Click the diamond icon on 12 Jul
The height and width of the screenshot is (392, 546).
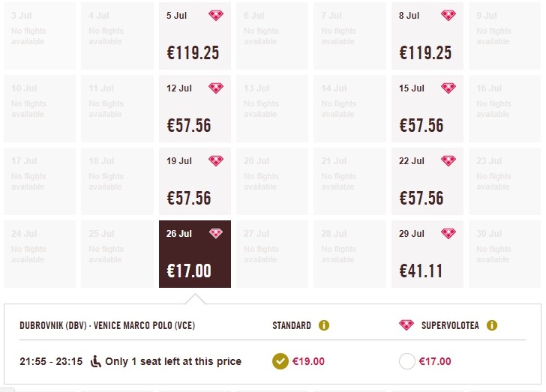(216, 88)
